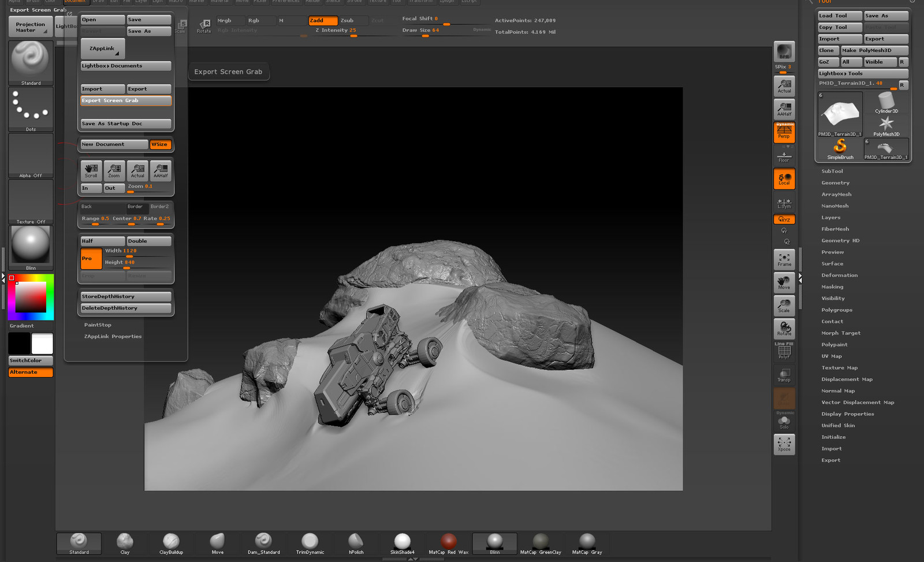The image size is (924, 562).
Task: Toggle Zadd mode
Action: [x=323, y=20]
